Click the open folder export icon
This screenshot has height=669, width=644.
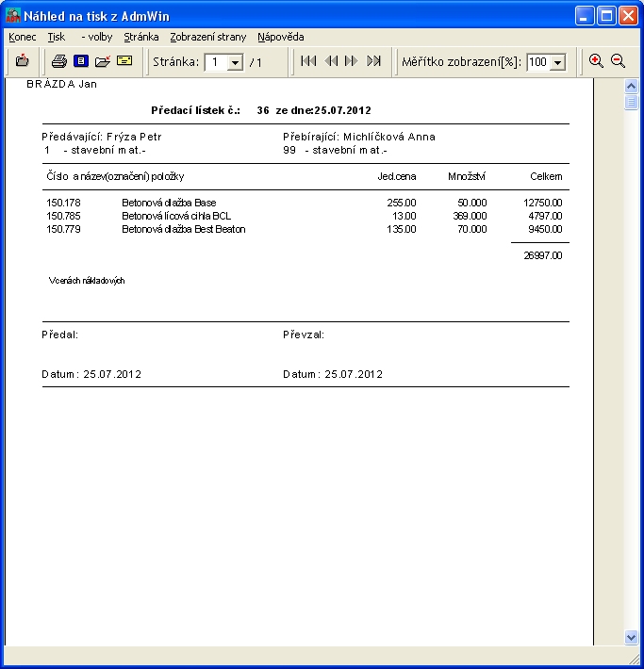(x=103, y=61)
